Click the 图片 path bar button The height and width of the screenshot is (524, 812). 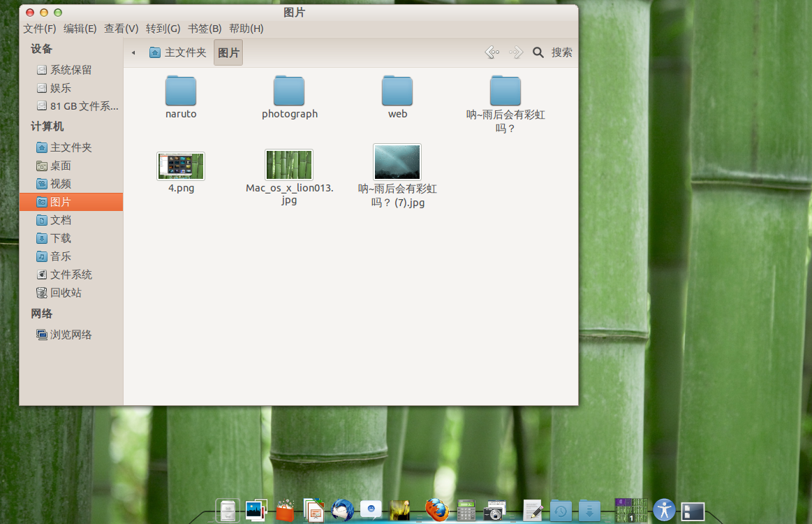click(228, 52)
